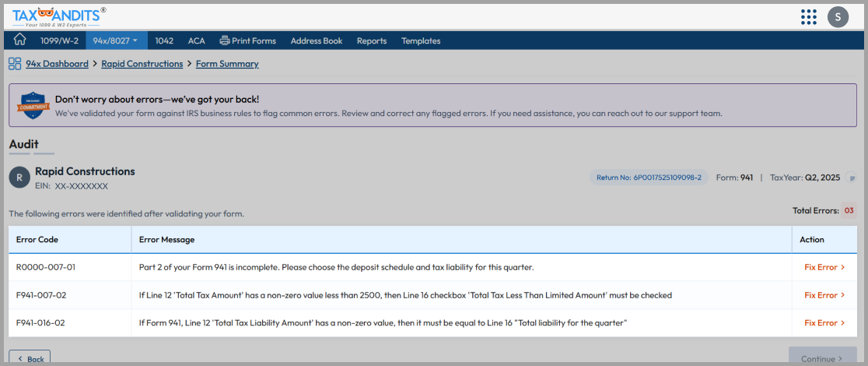Open the 1042 menu item

pyautogui.click(x=164, y=40)
